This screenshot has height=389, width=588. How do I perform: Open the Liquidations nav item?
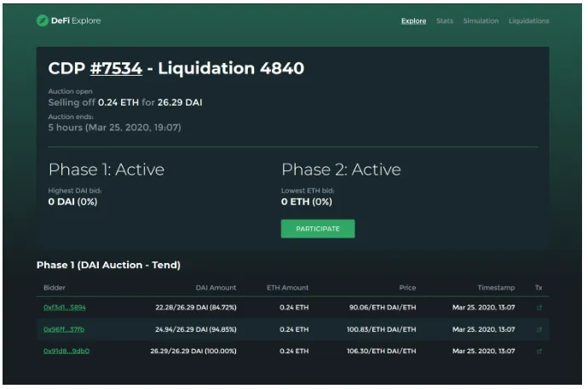coord(528,21)
